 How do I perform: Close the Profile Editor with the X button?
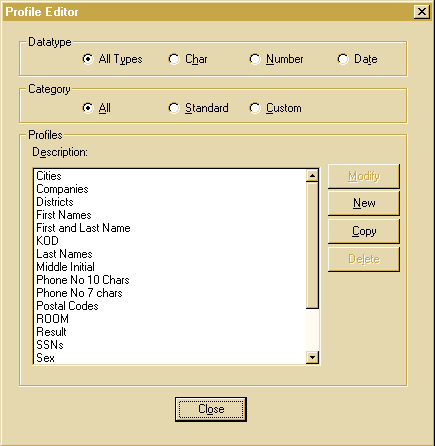coord(422,12)
